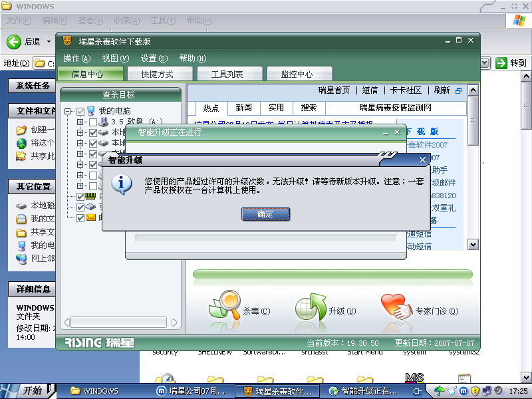Viewport: 532px width, 399px height.
Task: Uncheck the grey boot-sector drive row checkbox
Action: [80, 207]
